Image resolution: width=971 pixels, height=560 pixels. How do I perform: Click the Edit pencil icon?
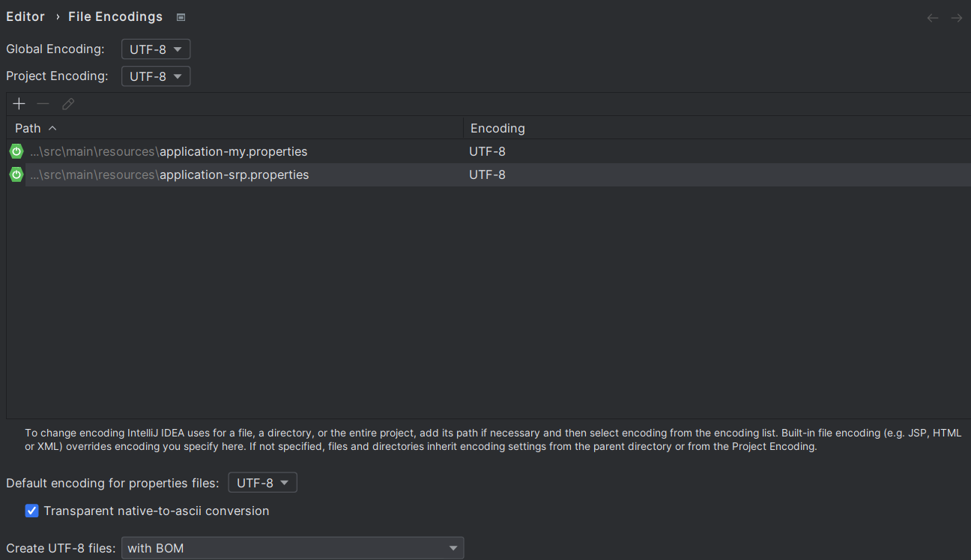click(68, 104)
